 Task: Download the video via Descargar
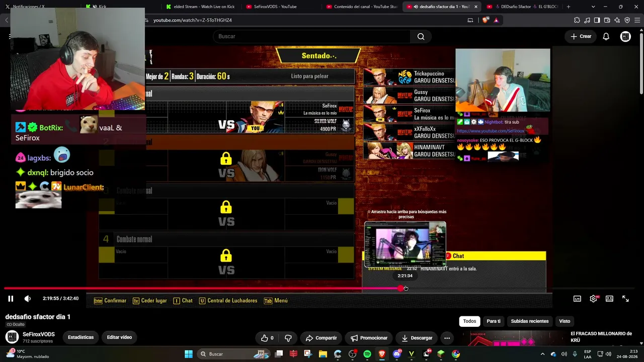point(417,338)
